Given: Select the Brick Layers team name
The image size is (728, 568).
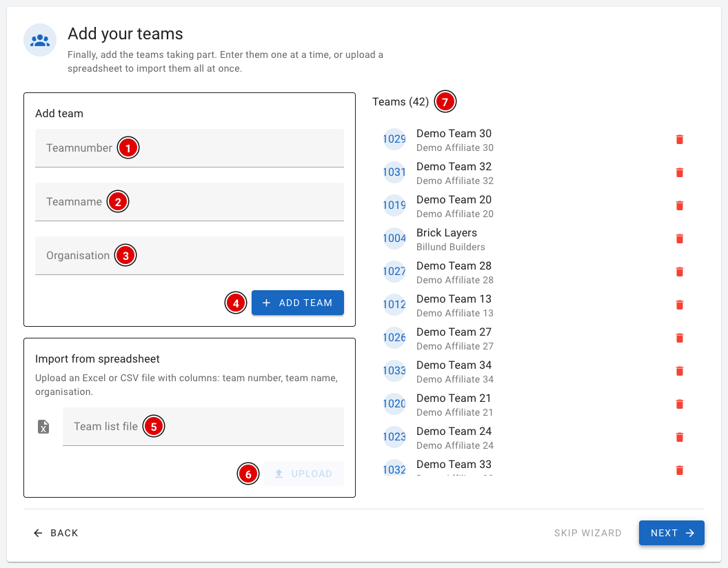Looking at the screenshot, I should click(x=447, y=233).
